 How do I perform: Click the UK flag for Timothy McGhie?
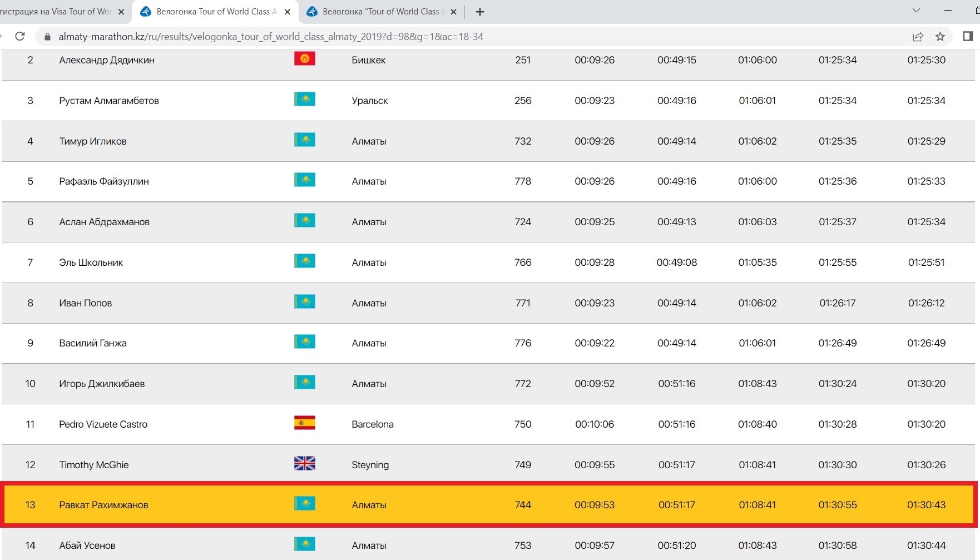(304, 463)
